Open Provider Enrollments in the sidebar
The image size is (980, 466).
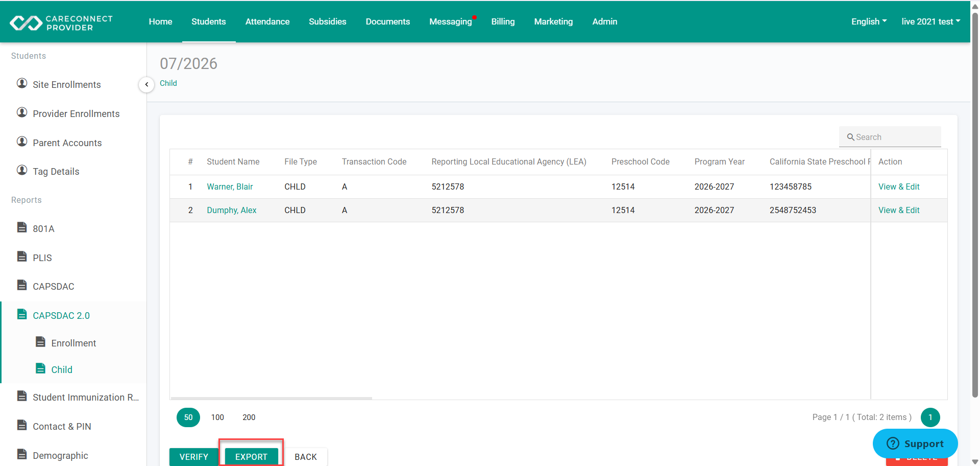click(x=76, y=114)
